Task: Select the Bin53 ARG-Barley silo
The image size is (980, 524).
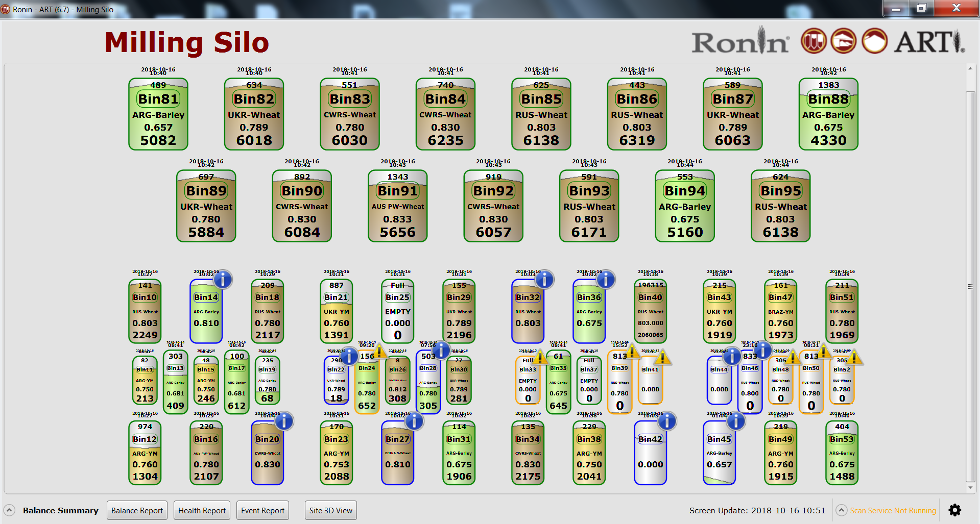Action: coord(842,453)
